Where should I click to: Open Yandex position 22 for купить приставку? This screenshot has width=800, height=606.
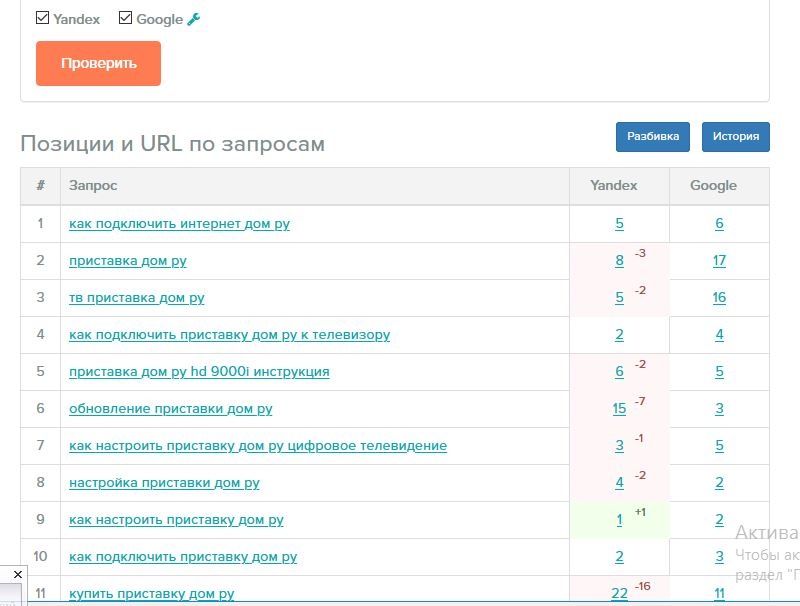click(x=619, y=594)
